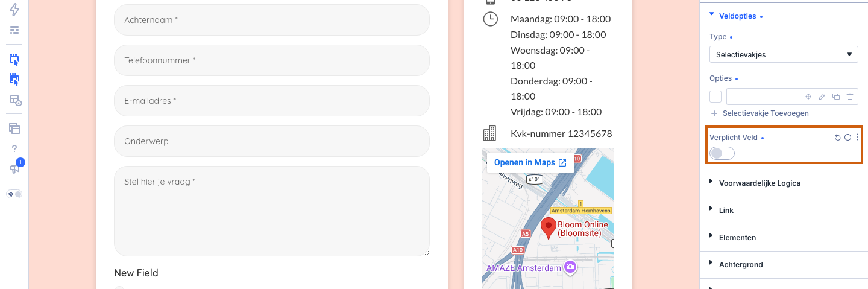Duplicate the option with the copy icon

coord(836,97)
